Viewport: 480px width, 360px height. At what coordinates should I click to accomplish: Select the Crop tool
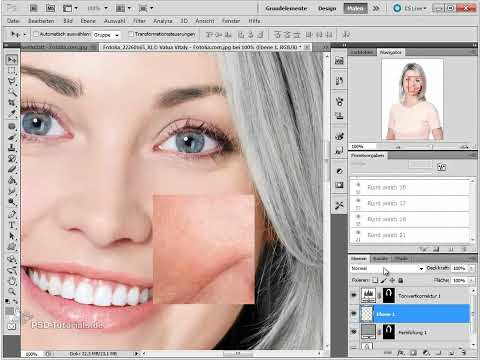[x=12, y=103]
